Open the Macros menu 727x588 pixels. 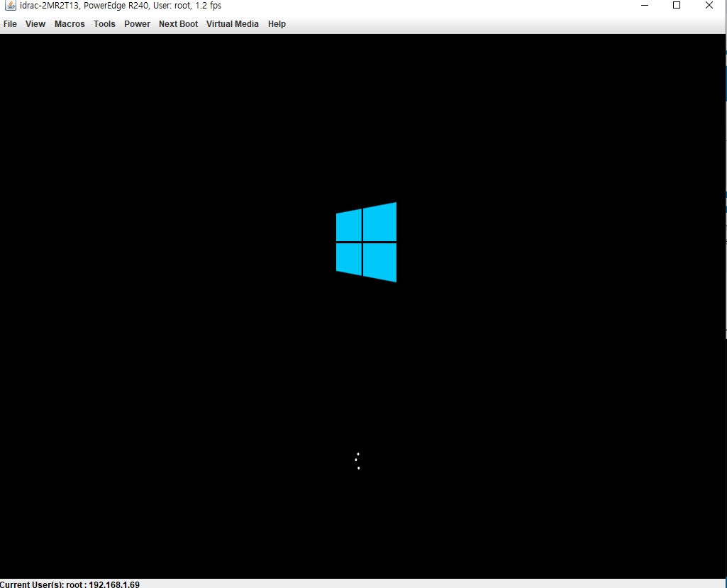[70, 24]
